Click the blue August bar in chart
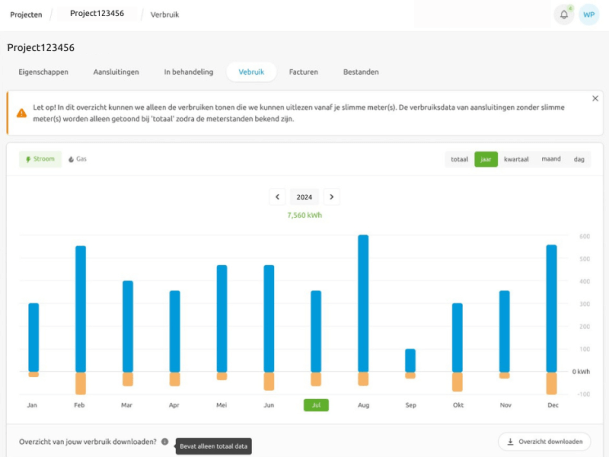Viewport: 609px width, 457px height. [363, 302]
